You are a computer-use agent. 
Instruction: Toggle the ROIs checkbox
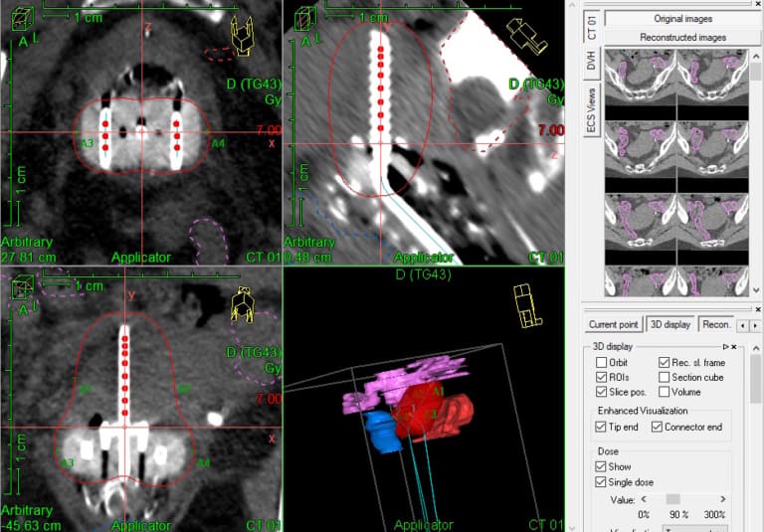pos(601,377)
